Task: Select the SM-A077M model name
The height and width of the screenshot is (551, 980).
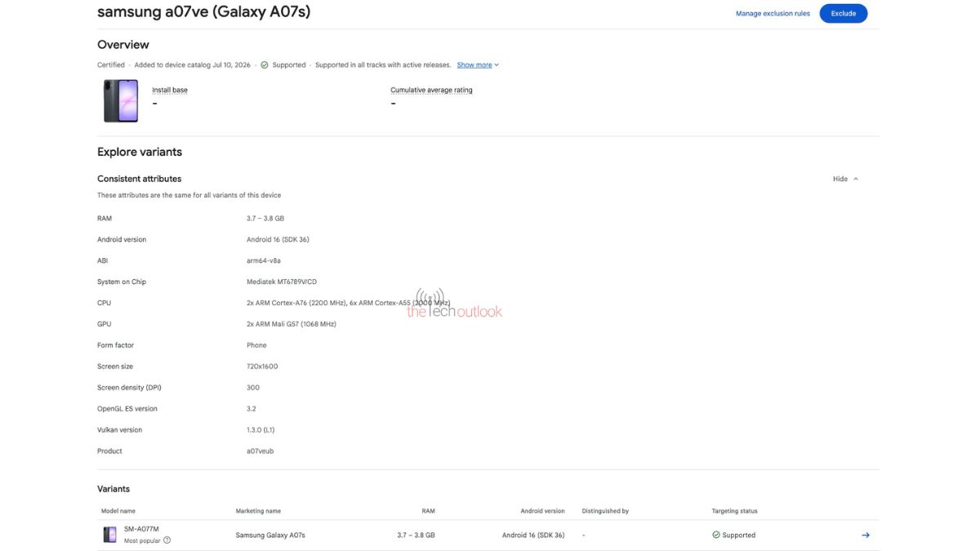Action: coord(141,530)
